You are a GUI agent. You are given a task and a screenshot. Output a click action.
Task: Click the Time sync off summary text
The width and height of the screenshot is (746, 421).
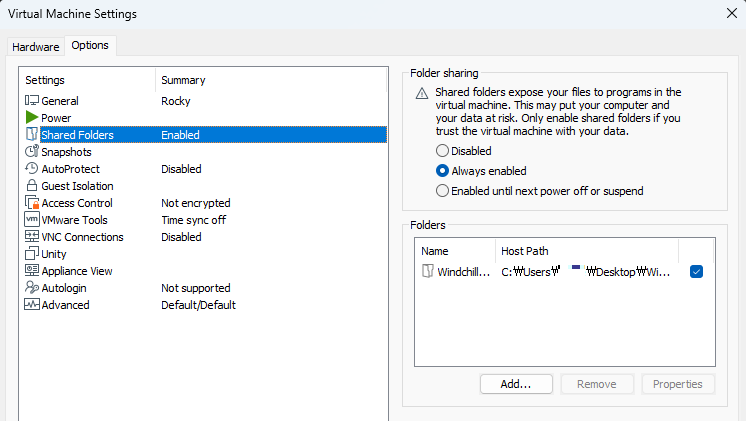(193, 220)
